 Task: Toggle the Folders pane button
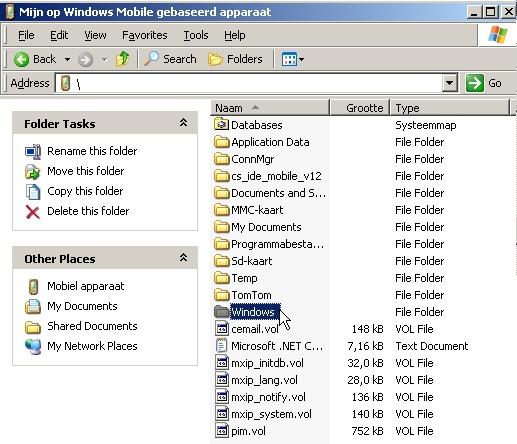236,59
